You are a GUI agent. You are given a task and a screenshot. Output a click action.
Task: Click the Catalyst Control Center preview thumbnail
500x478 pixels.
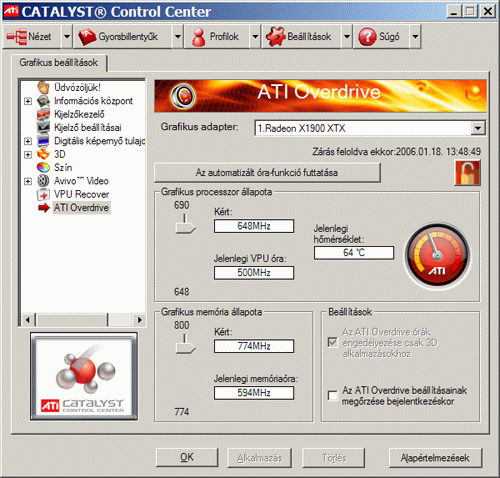pos(84,376)
